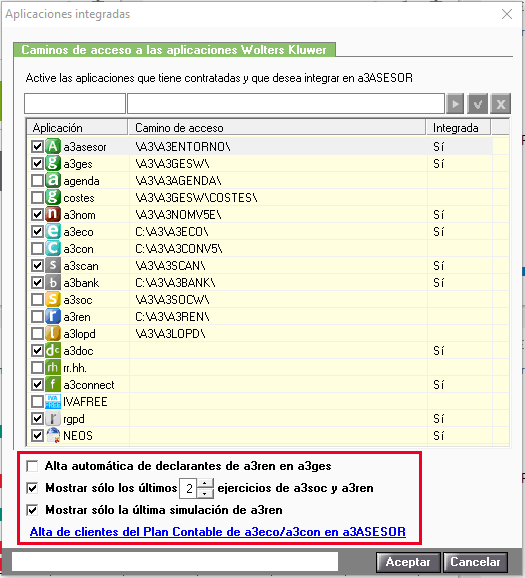Select the \A3\A3ENTORNO\ path cell

coord(278,147)
